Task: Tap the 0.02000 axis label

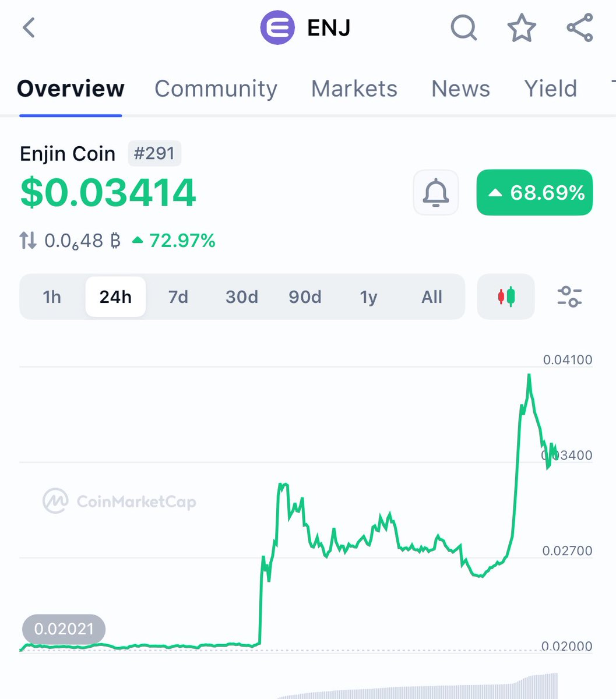Action: (x=568, y=646)
